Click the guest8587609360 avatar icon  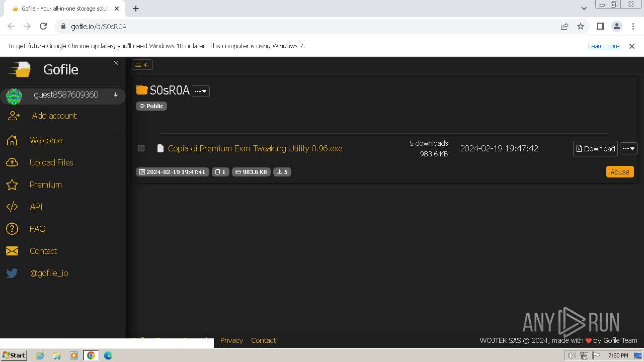coord(14,96)
